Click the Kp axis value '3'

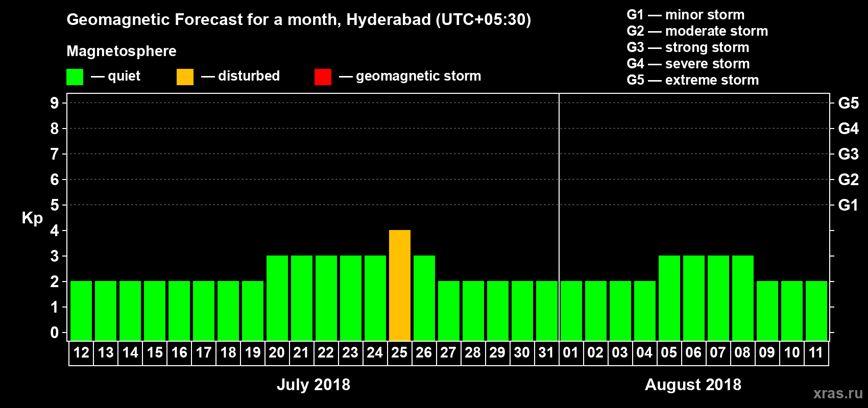55,256
